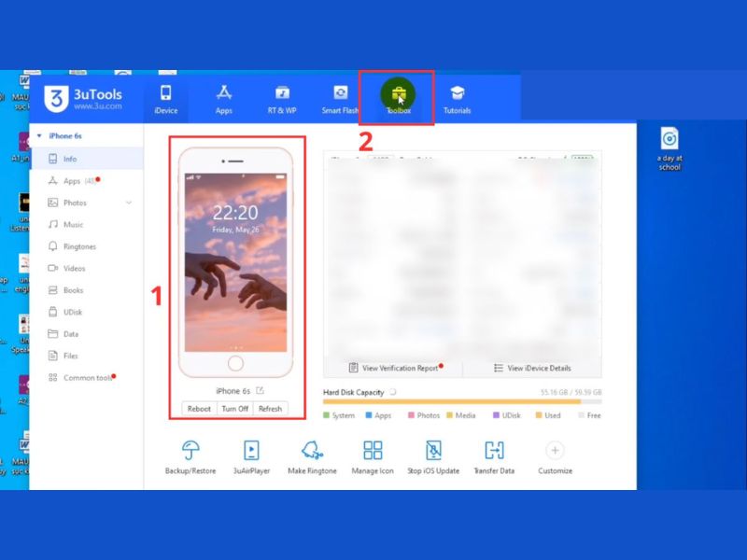This screenshot has width=747, height=560.
Task: Click the Hard Disk Capacity refresh spinner
Action: click(392, 392)
